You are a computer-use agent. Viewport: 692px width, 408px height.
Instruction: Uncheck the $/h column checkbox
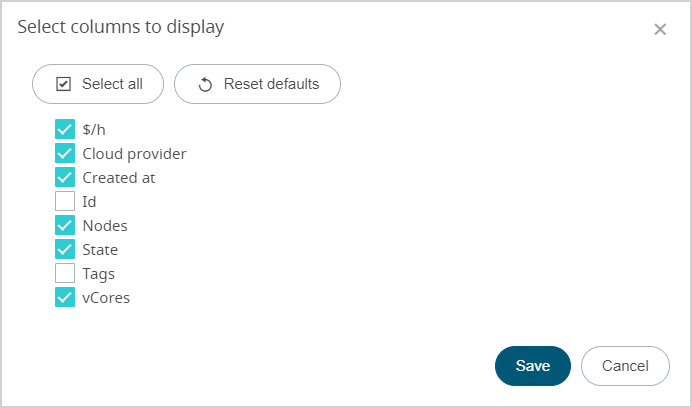tap(65, 129)
